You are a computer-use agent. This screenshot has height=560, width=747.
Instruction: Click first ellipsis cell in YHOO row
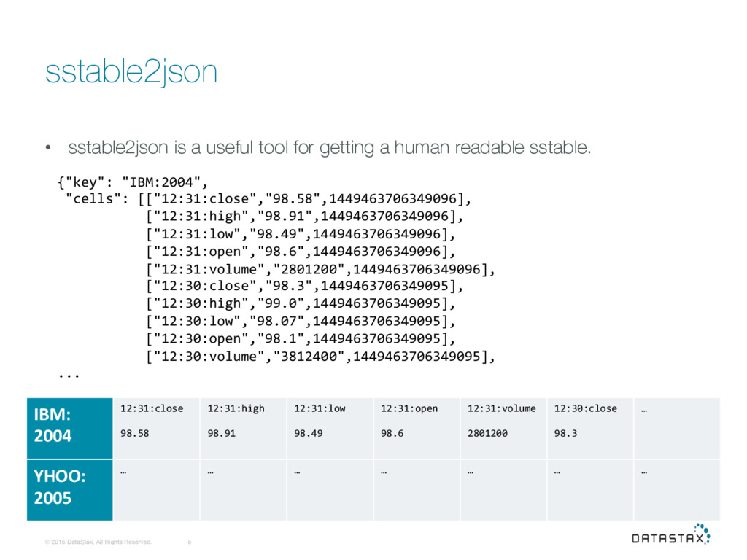157,490
